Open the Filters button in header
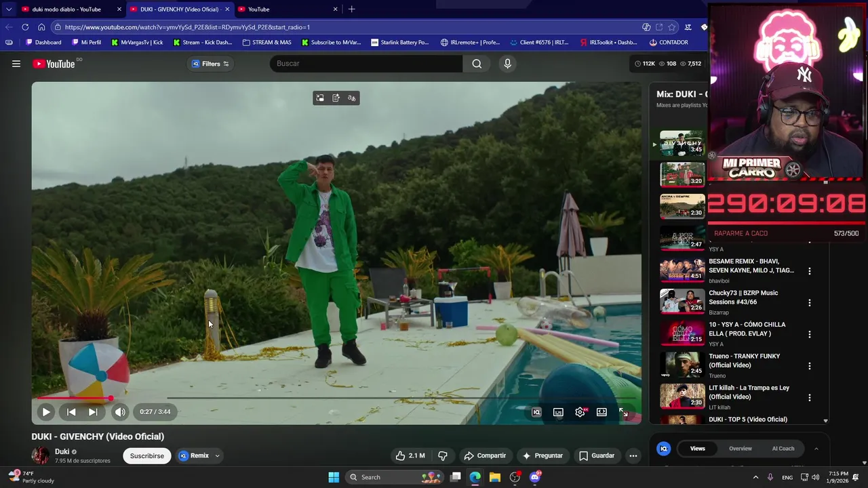 click(210, 64)
